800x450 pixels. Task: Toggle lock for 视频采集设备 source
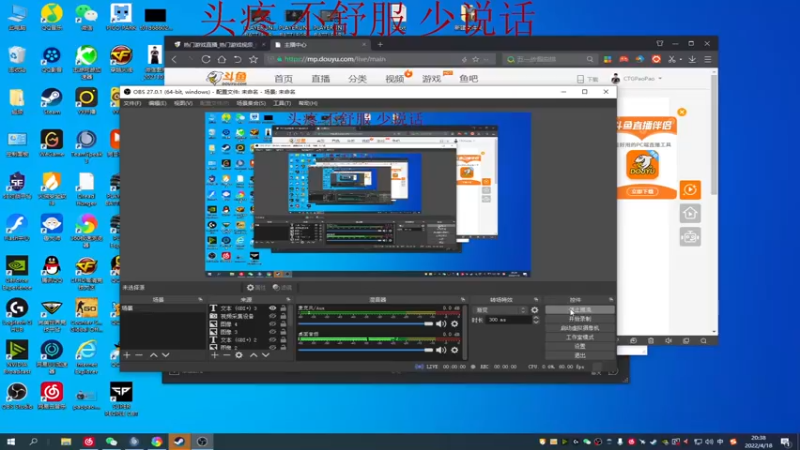point(283,316)
